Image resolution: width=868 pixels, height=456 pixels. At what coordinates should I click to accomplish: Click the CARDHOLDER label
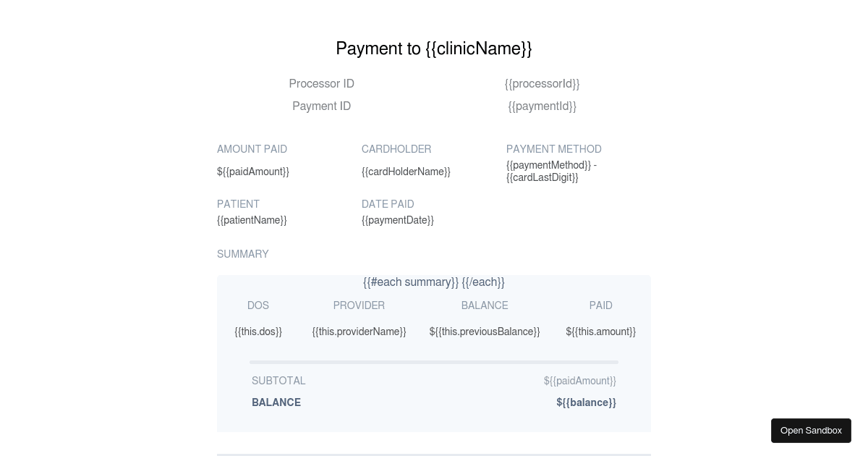pos(396,150)
